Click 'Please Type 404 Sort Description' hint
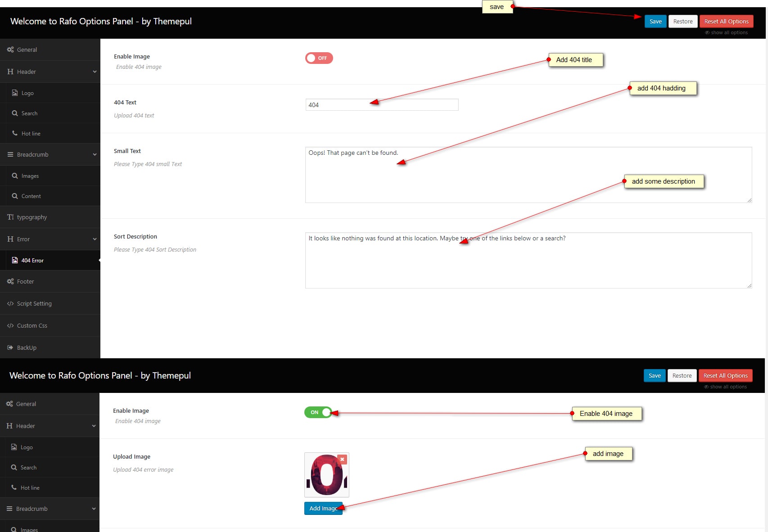This screenshot has height=532, width=768. (155, 249)
